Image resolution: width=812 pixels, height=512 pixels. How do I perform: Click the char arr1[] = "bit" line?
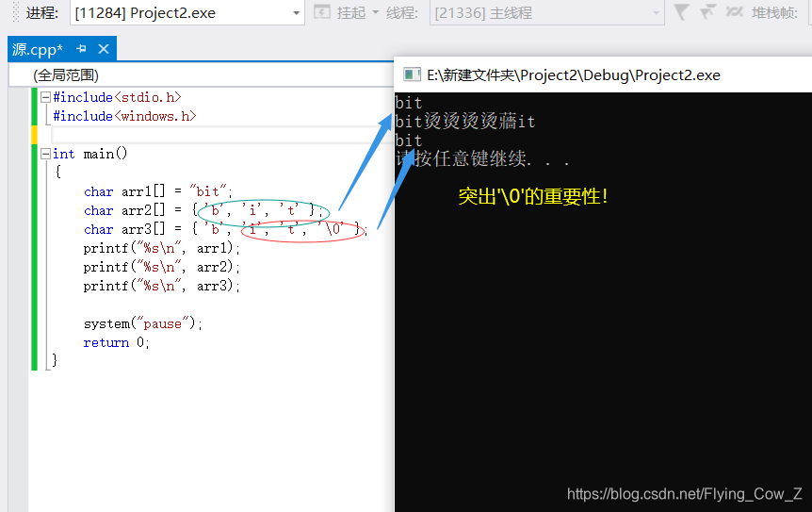[x=158, y=191]
